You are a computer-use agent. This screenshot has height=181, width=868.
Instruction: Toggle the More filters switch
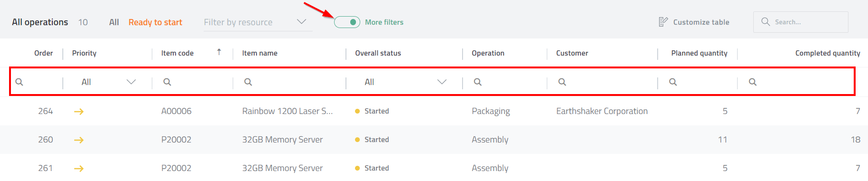point(347,22)
